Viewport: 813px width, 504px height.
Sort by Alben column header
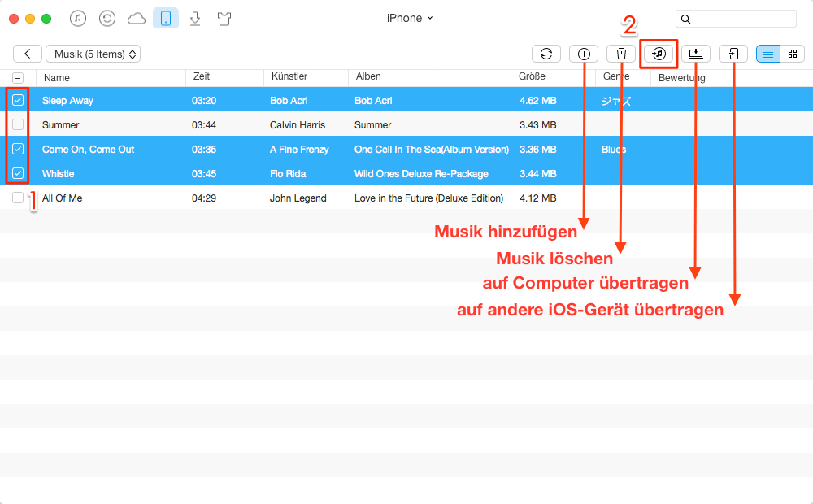click(368, 76)
